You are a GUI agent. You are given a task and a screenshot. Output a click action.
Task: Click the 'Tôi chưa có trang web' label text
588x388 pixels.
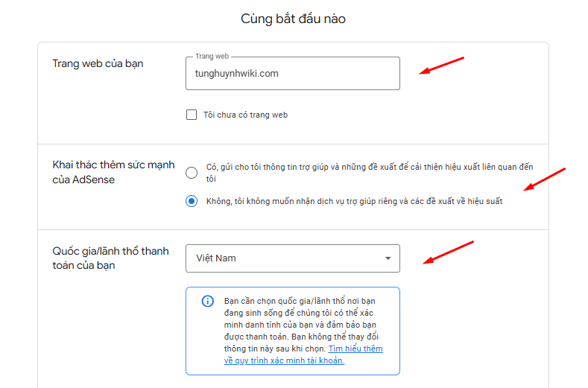[x=246, y=115]
